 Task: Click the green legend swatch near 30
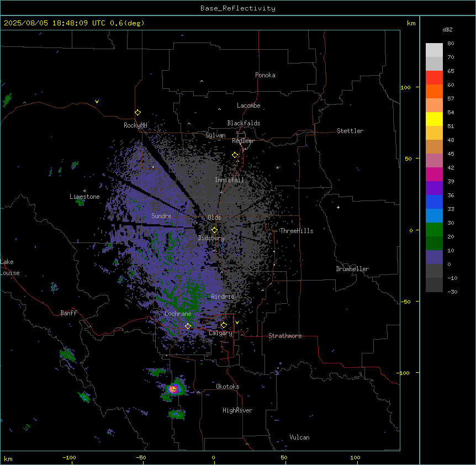click(434, 230)
